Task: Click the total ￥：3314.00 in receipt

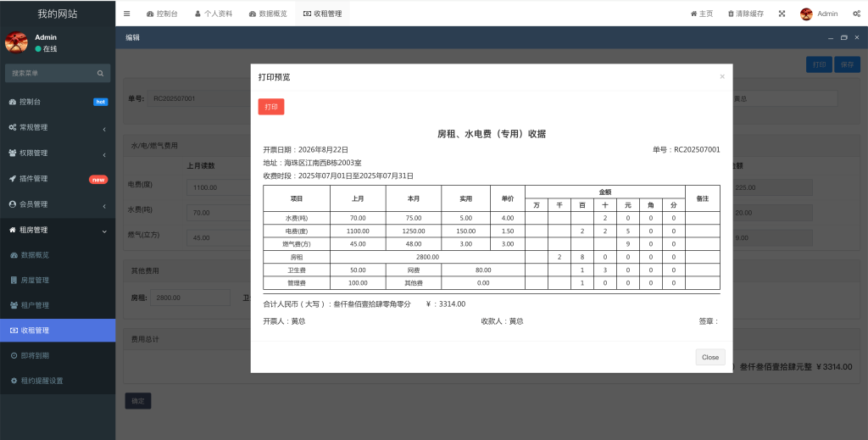Action: coord(446,304)
